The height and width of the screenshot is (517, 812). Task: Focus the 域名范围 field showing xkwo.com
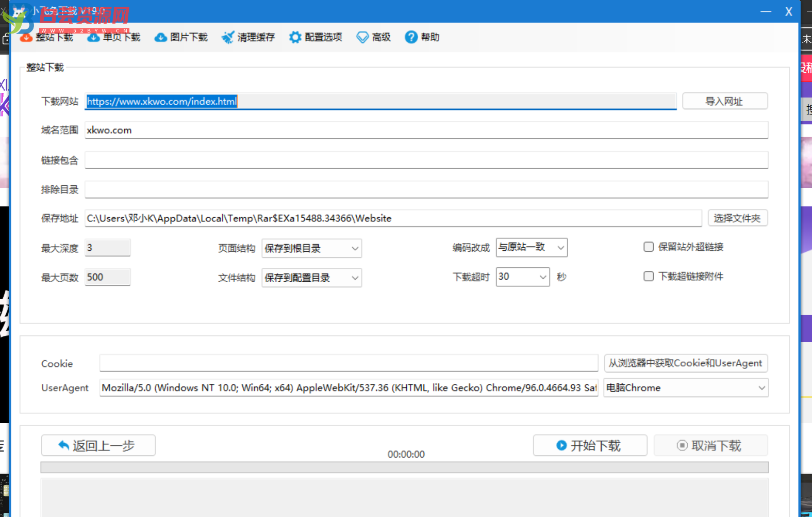pos(426,130)
